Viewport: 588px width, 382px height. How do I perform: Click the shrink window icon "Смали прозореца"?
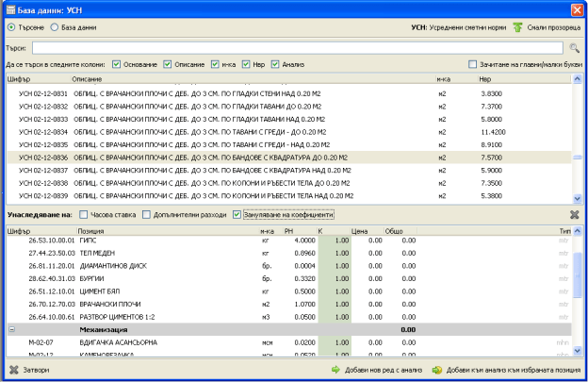pyautogui.click(x=517, y=28)
